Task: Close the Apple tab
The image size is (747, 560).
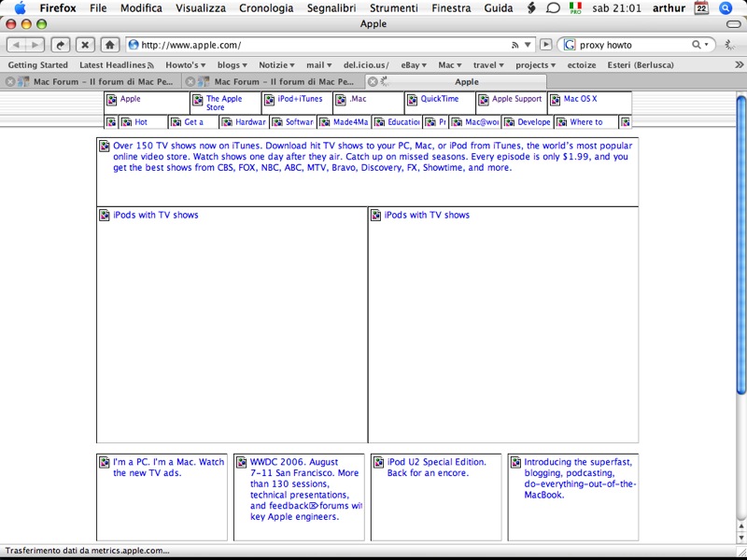Action: (x=373, y=82)
